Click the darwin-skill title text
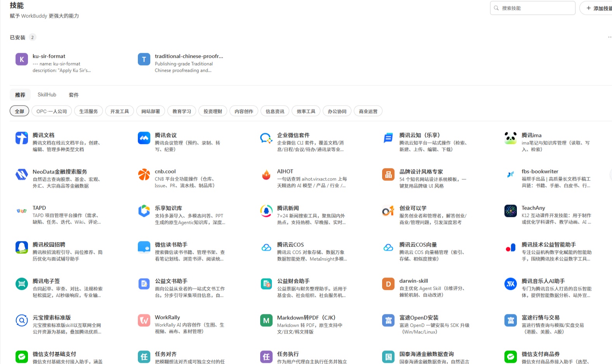Screen dimensions: 612x364 414,281
